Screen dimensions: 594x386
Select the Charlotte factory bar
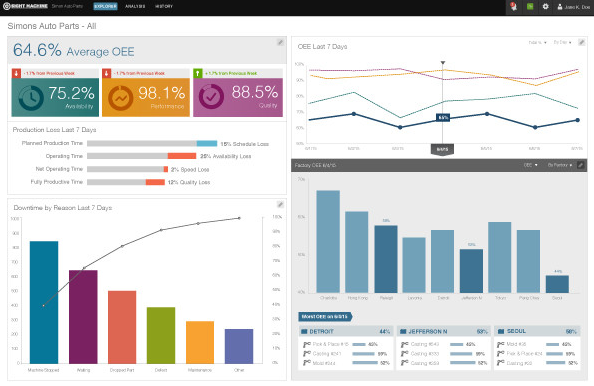pos(328,241)
